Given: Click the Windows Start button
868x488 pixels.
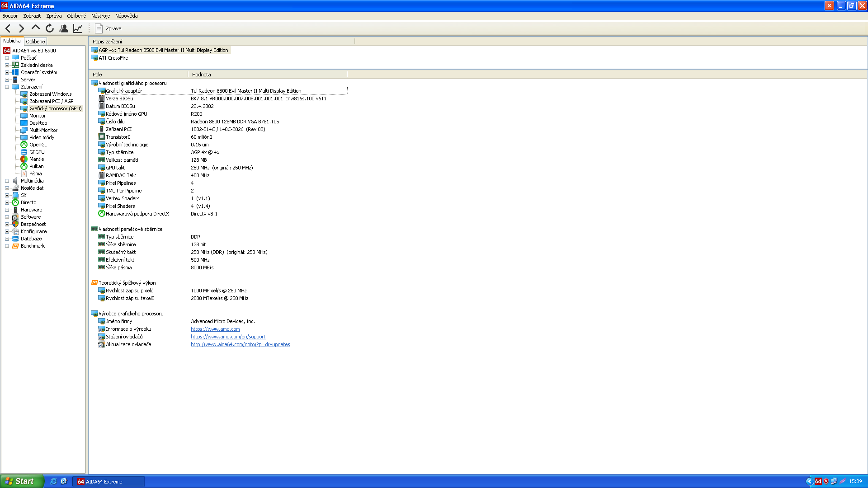Looking at the screenshot, I should pyautogui.click(x=21, y=481).
